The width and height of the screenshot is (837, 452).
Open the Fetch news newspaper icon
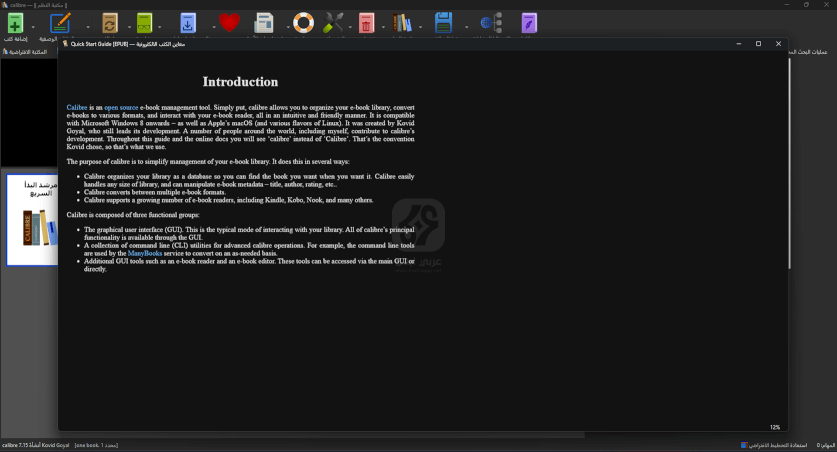pyautogui.click(x=264, y=23)
